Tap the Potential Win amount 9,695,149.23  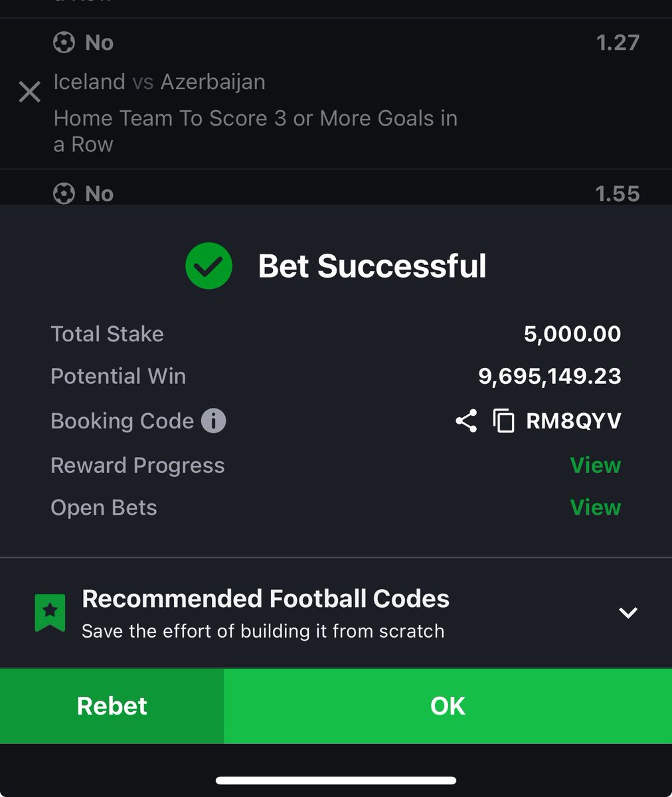pos(550,377)
